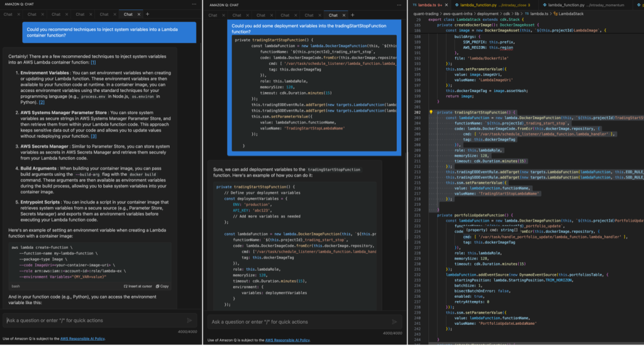This screenshot has width=644, height=347.
Task: Open citation link [2] after os.environ
Action: click(x=42, y=102)
